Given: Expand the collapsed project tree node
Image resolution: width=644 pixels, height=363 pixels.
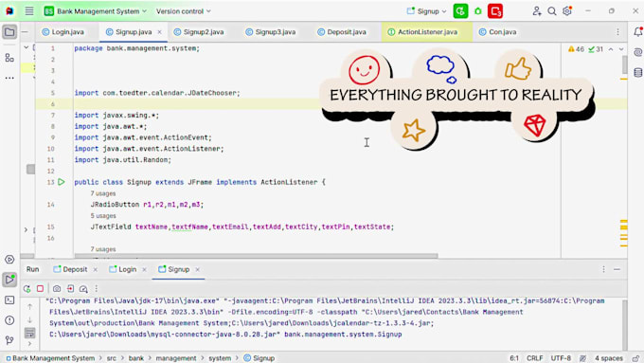Looking at the screenshot, I should 26,229.
